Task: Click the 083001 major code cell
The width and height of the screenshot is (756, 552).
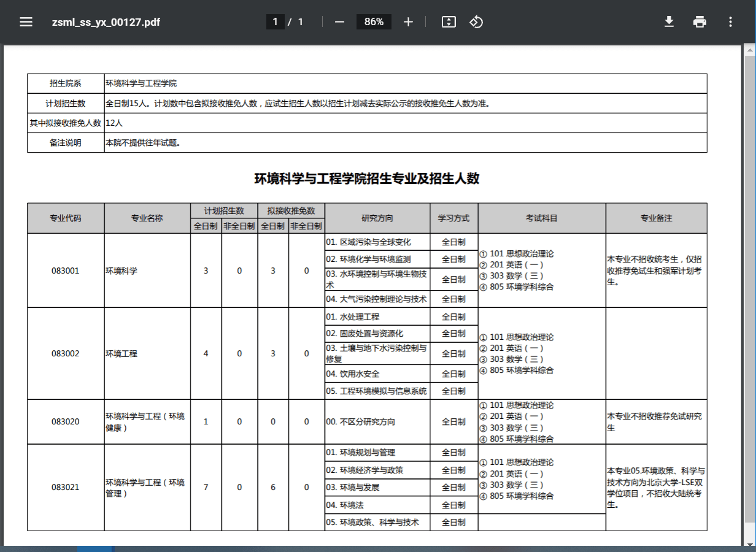Action: point(66,270)
